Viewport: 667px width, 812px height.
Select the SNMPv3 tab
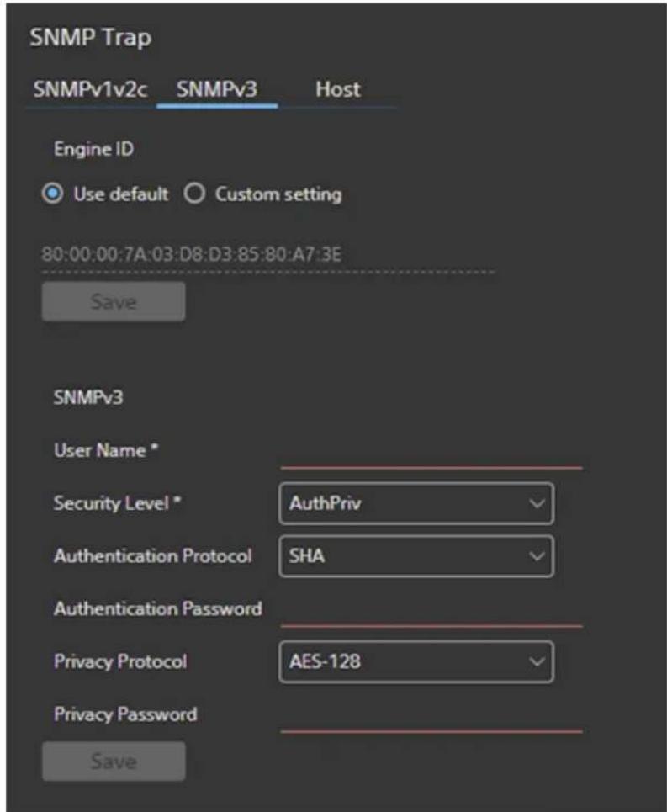click(x=217, y=89)
